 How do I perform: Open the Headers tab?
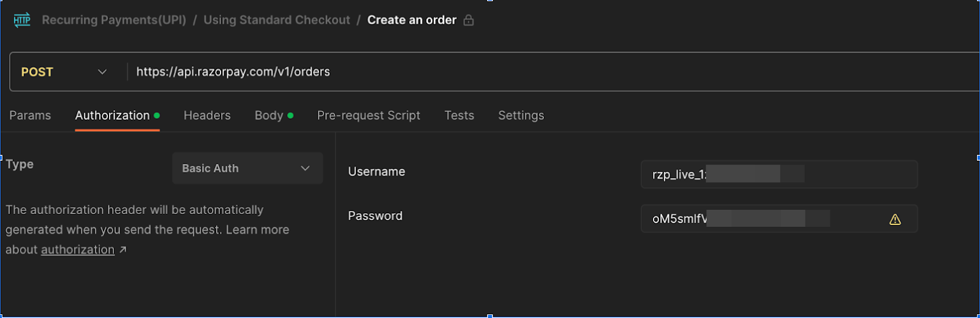[207, 116]
